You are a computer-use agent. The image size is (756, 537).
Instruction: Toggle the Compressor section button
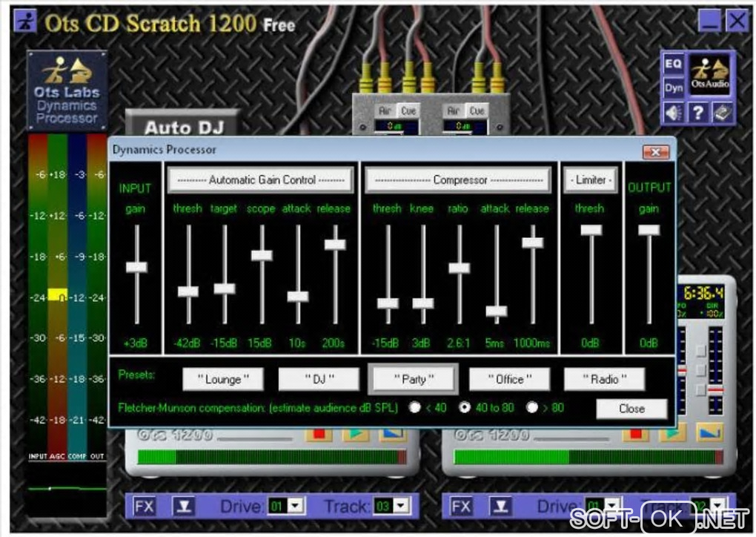coord(459,180)
